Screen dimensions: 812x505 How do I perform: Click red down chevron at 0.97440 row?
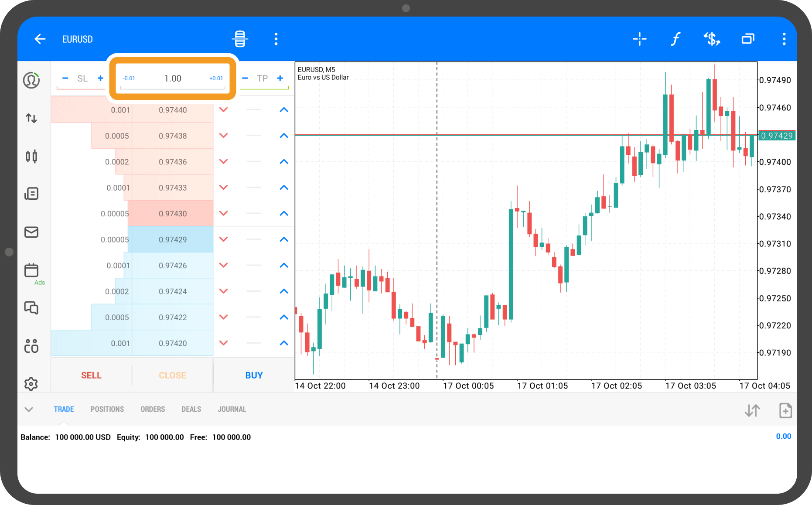coord(223,110)
